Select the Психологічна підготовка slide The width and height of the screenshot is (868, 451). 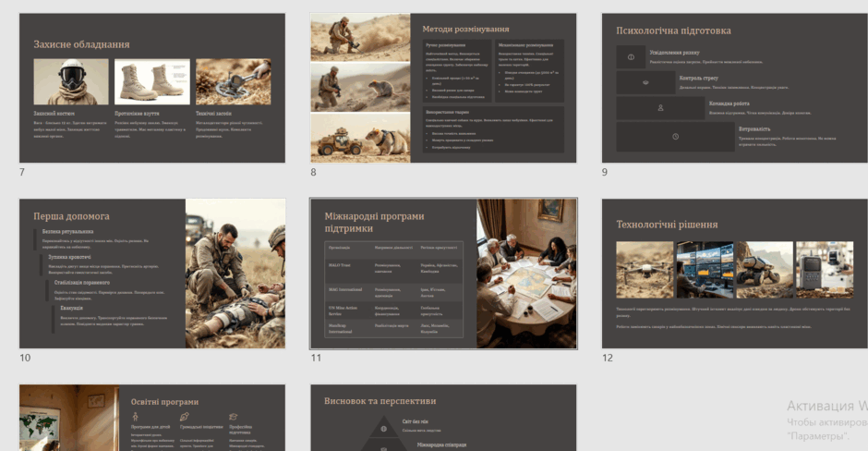(735, 88)
